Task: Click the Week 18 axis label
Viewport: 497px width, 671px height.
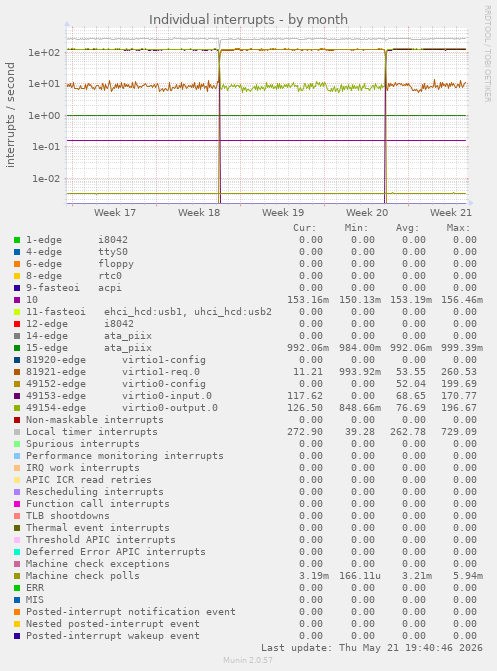Action: pyautogui.click(x=199, y=213)
